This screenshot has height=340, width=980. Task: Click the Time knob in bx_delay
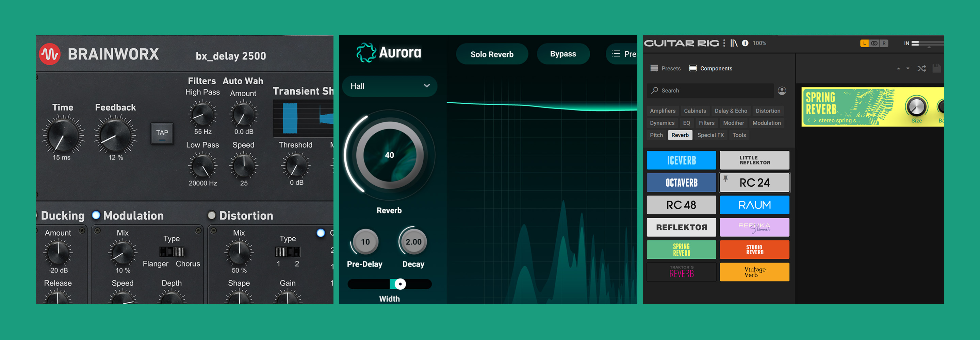(x=63, y=135)
